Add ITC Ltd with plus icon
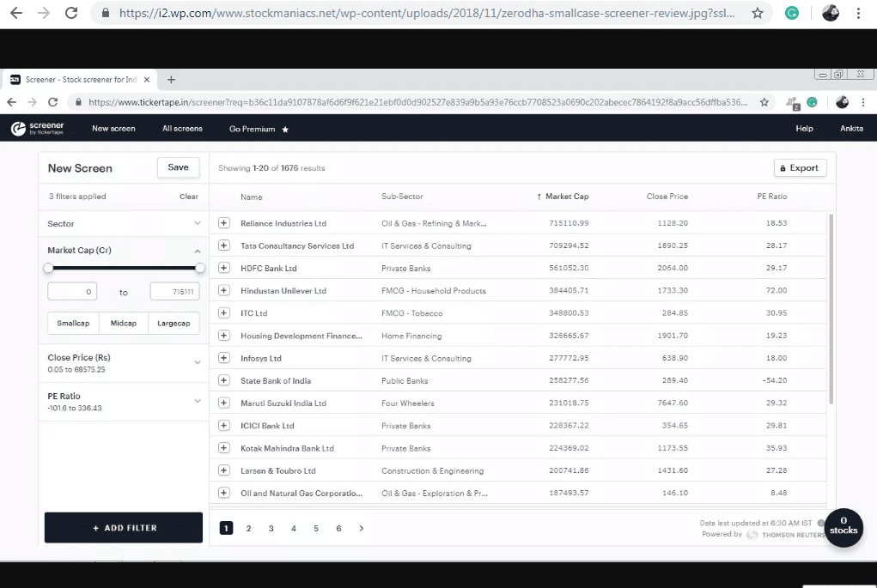The height and width of the screenshot is (588, 877). click(223, 313)
